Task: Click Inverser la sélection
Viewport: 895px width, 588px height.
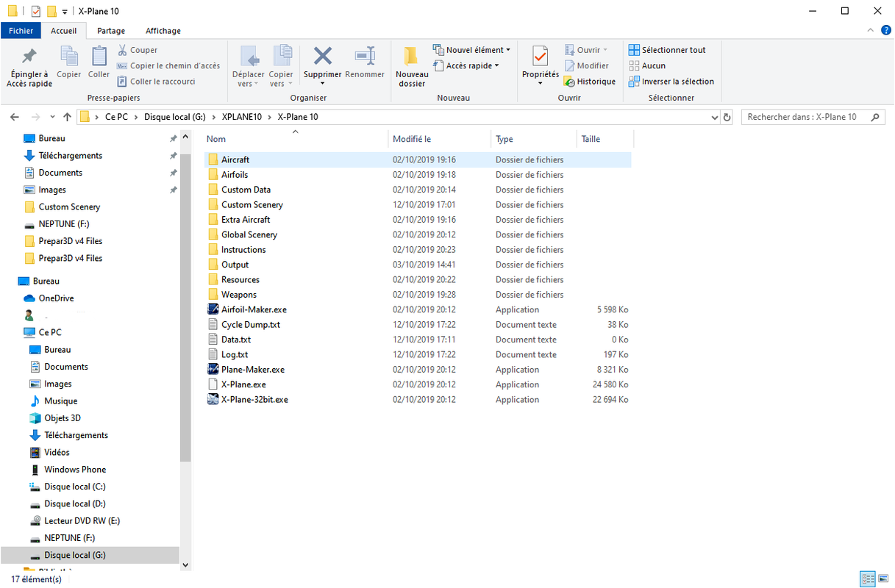Action: pos(671,82)
